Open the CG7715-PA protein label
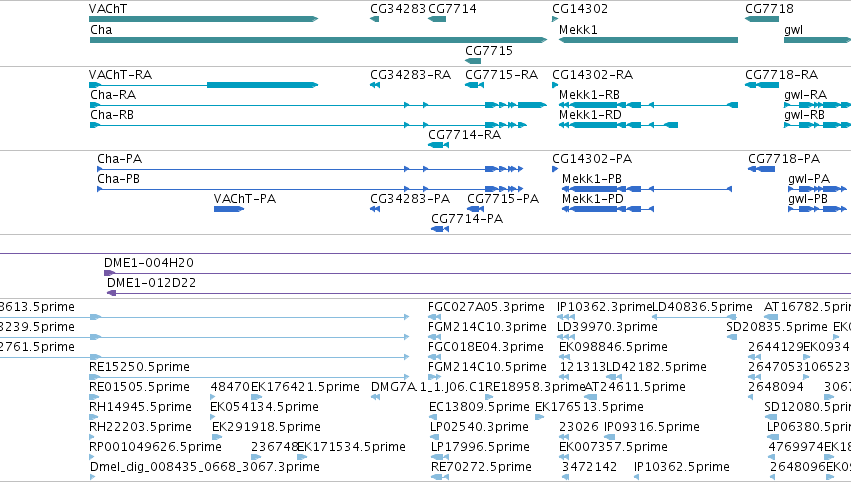This screenshot has width=851, height=482. coord(503,199)
